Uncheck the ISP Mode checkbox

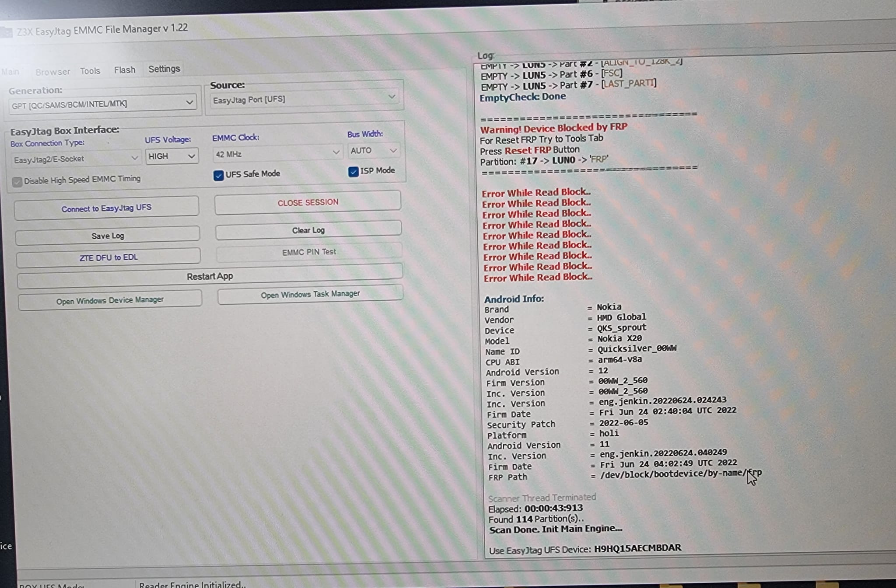tap(353, 172)
